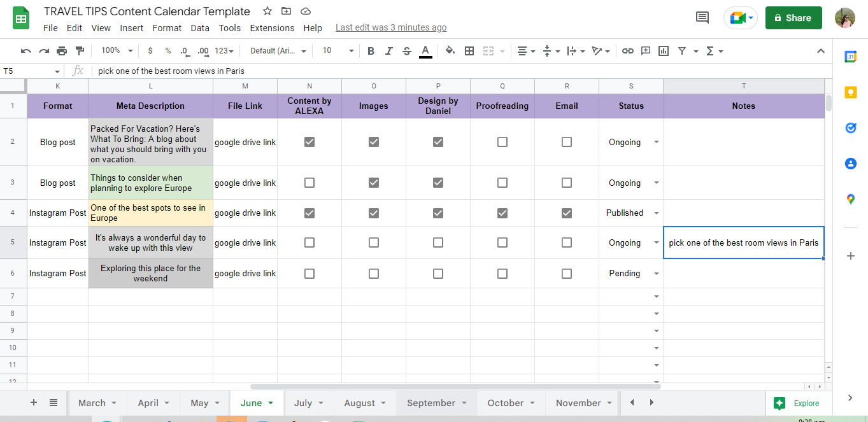
Task: Open the borders tool
Action: 469,51
